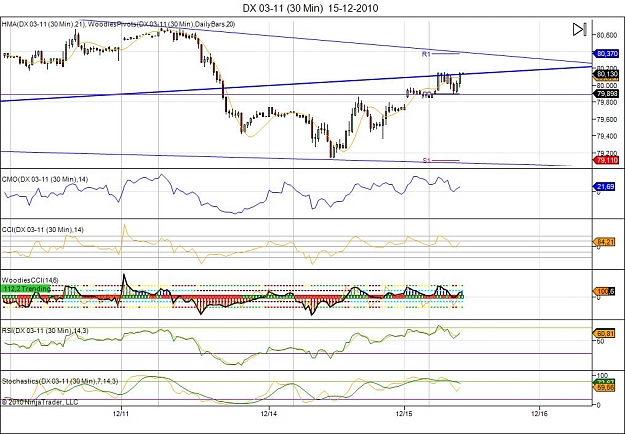Click the blue 80,370 price marker

[x=605, y=53]
